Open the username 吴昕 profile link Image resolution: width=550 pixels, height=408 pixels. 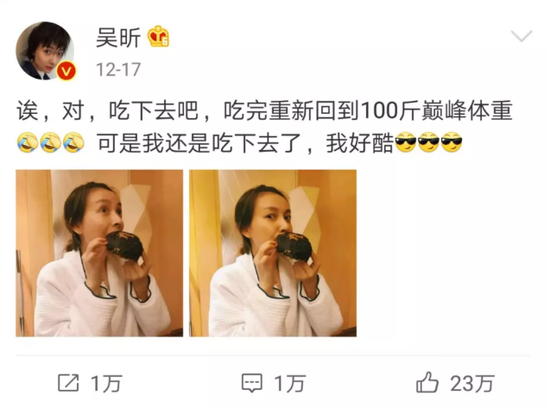(x=118, y=38)
